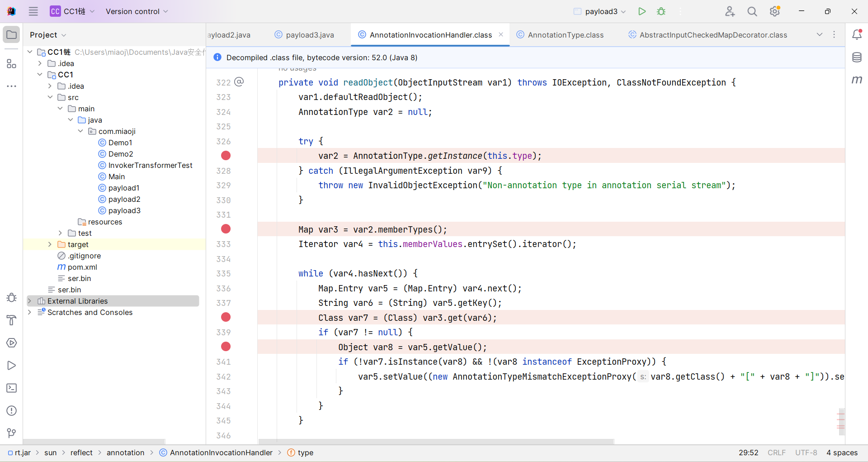Open the Maven tool window

(857, 80)
